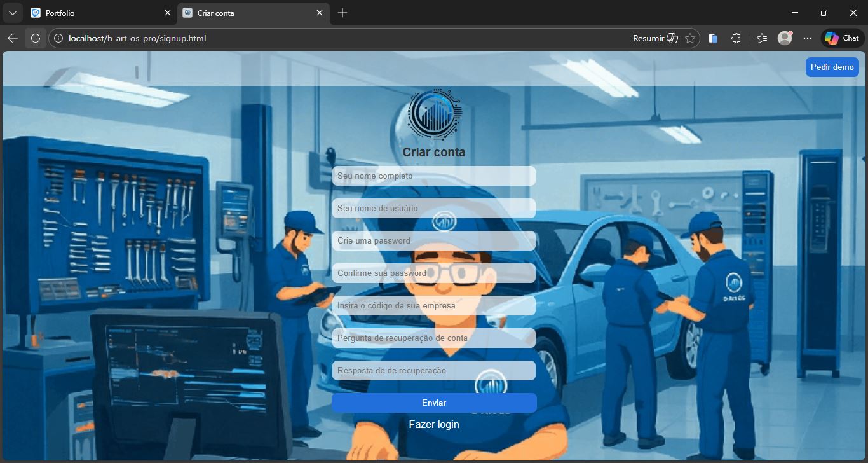Image resolution: width=868 pixels, height=463 pixels.
Task: Open browser extensions puzzle icon
Action: 736,38
